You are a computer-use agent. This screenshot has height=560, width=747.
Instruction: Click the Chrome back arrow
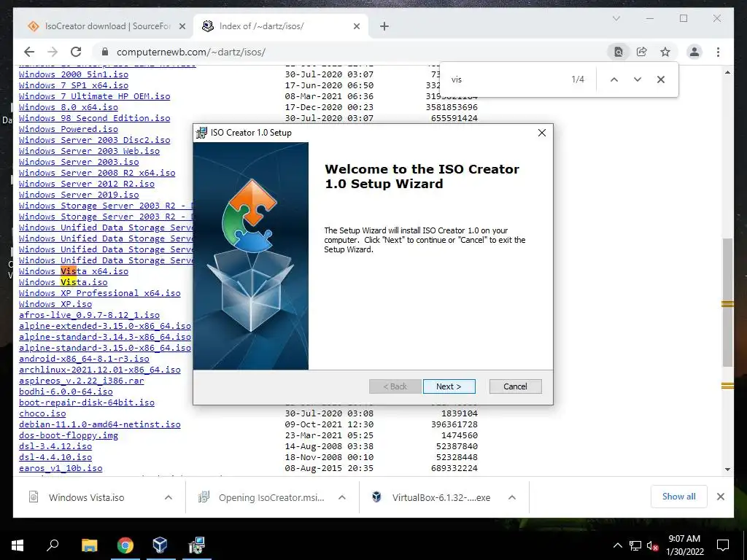coord(29,52)
